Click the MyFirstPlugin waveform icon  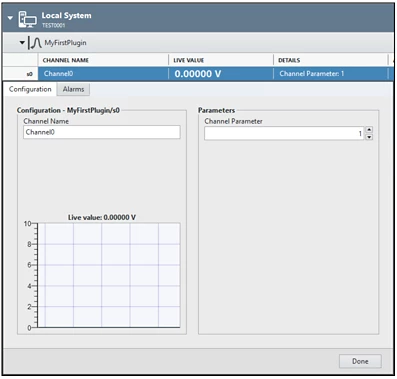35,43
